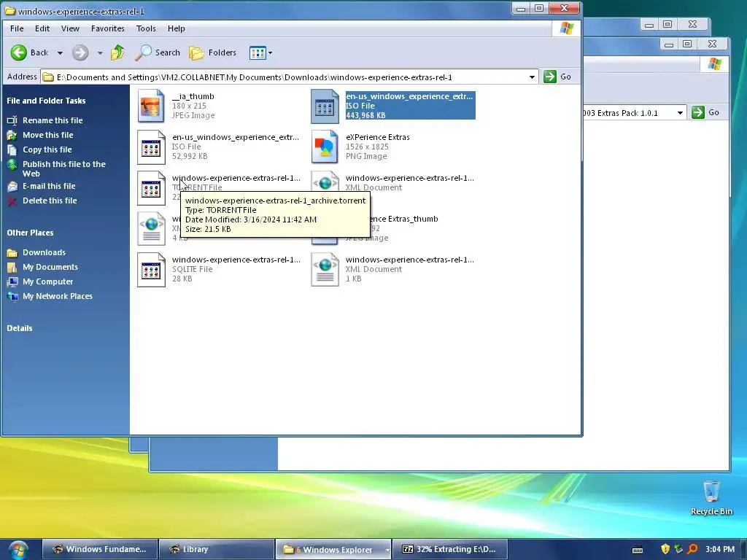Select the SQLITE file icon
747x560 pixels.
[x=151, y=270]
